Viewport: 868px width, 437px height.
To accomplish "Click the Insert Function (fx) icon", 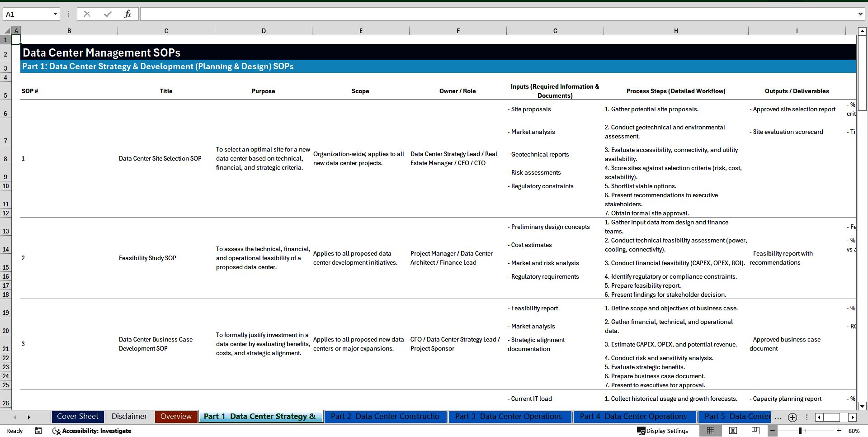I will click(x=128, y=14).
